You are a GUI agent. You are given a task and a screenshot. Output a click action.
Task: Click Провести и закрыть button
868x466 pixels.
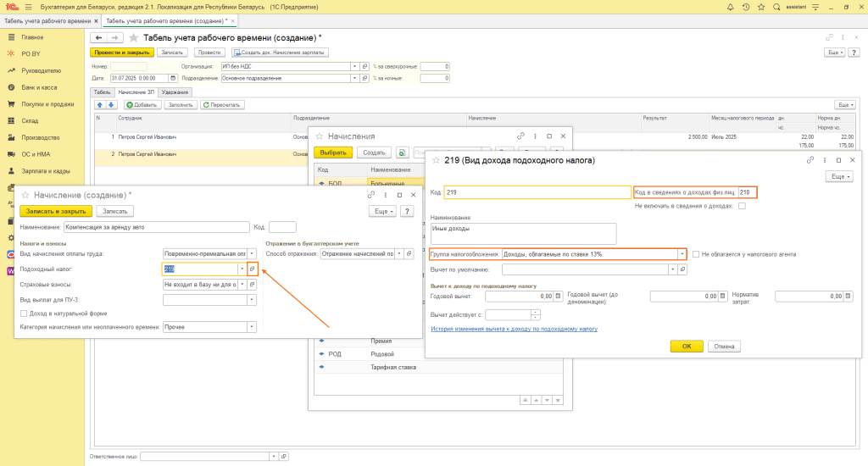[122, 52]
